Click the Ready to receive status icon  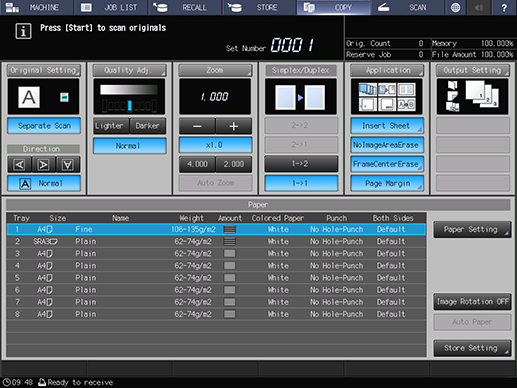[x=42, y=382]
